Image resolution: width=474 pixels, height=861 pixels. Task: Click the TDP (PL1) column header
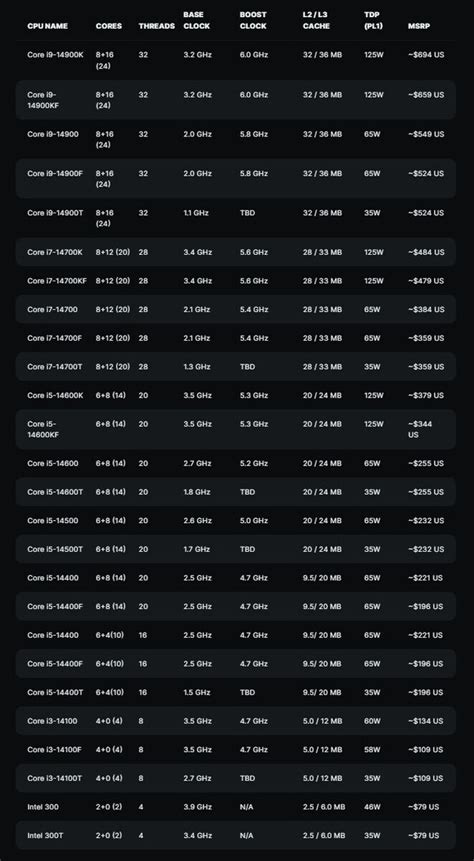(373, 20)
